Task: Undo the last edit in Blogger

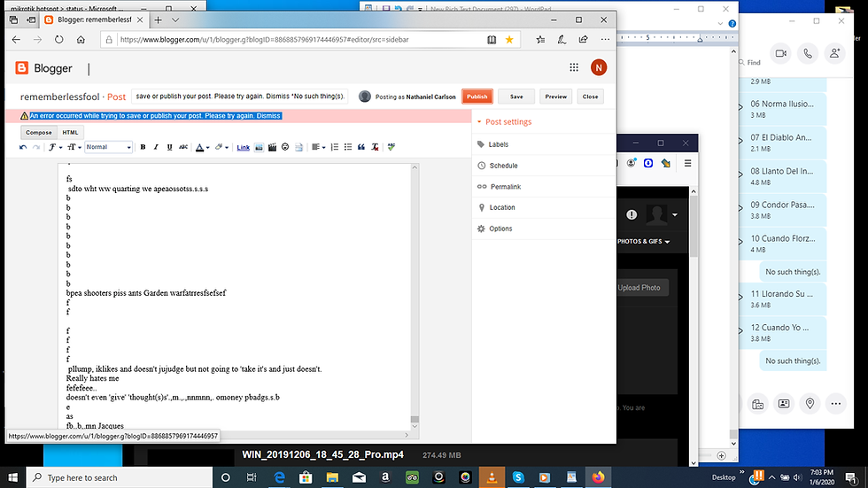Action: point(23,147)
